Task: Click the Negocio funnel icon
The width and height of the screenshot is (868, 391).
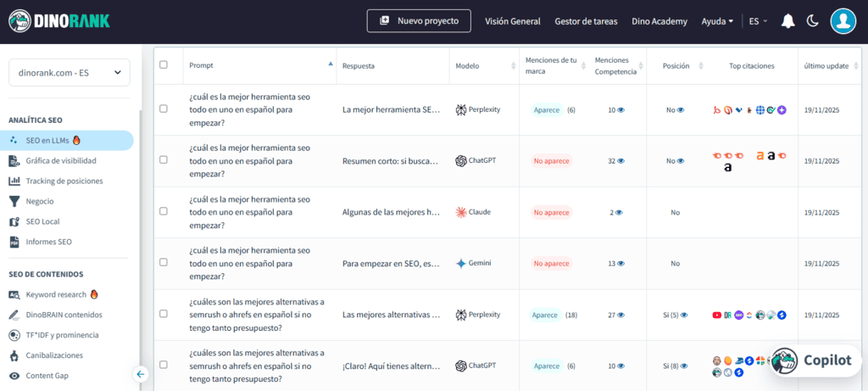Action: [14, 201]
